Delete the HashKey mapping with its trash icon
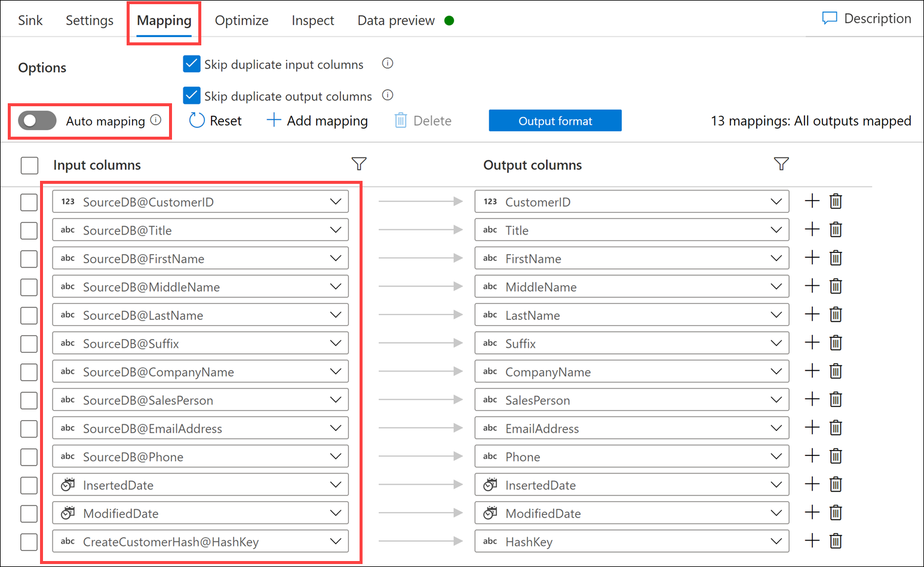 (x=836, y=541)
